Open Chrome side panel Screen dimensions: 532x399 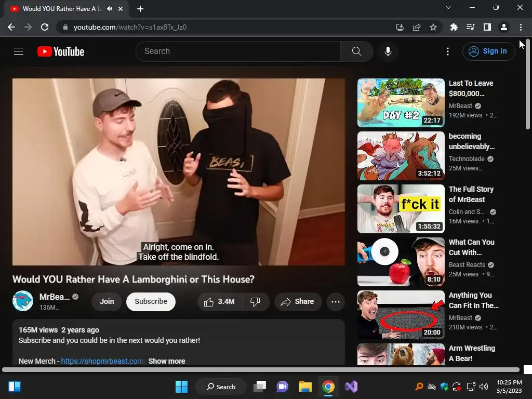pyautogui.click(x=487, y=27)
